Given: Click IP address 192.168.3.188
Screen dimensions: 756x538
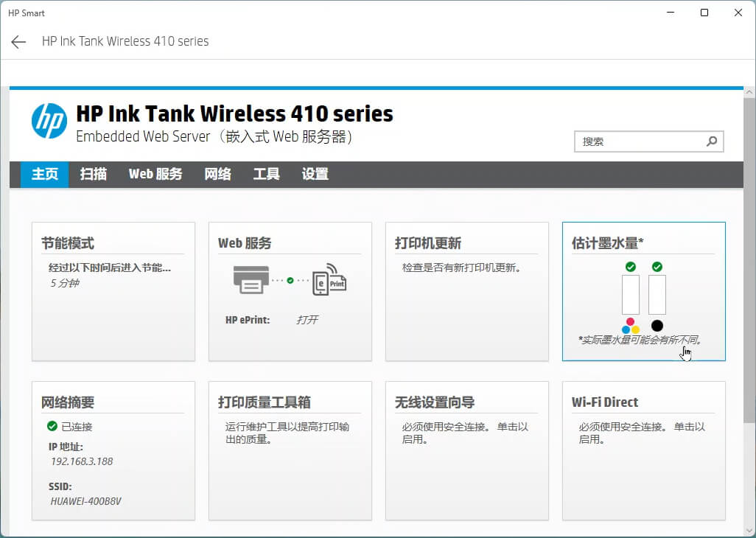Looking at the screenshot, I should tap(82, 461).
